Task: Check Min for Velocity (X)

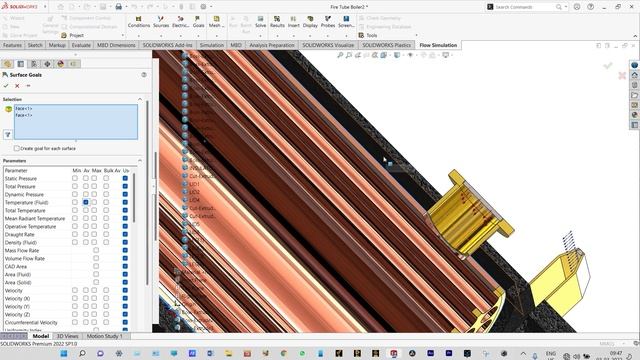Action: tap(75, 298)
